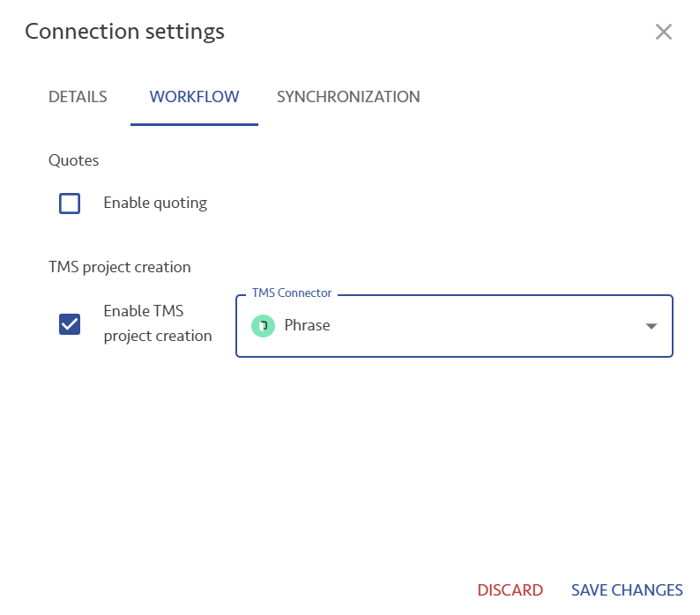Click the blue underline beneath Workflow tab

click(x=194, y=124)
